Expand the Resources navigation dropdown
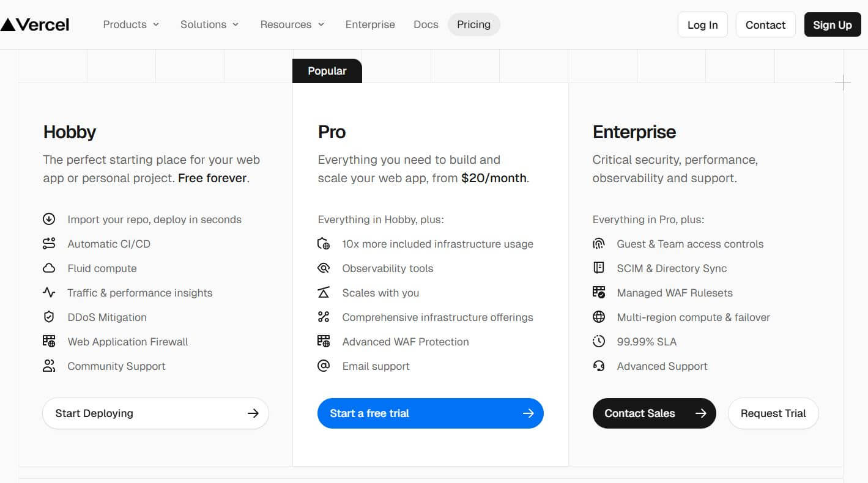The image size is (868, 483). pos(292,24)
